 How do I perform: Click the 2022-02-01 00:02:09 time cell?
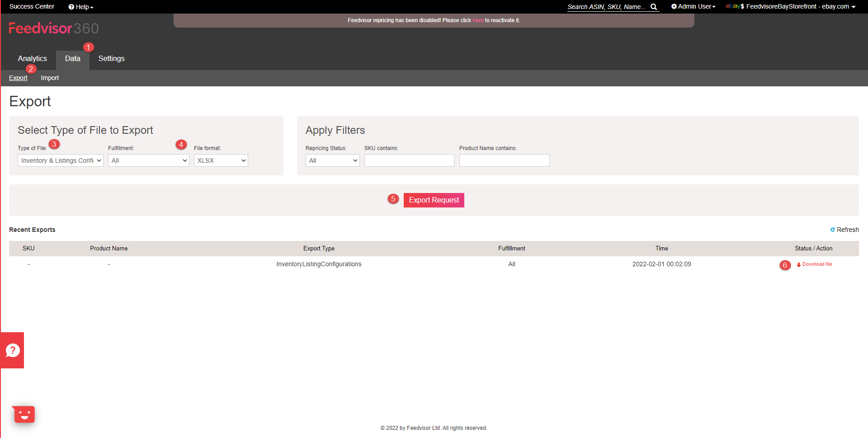(x=662, y=264)
